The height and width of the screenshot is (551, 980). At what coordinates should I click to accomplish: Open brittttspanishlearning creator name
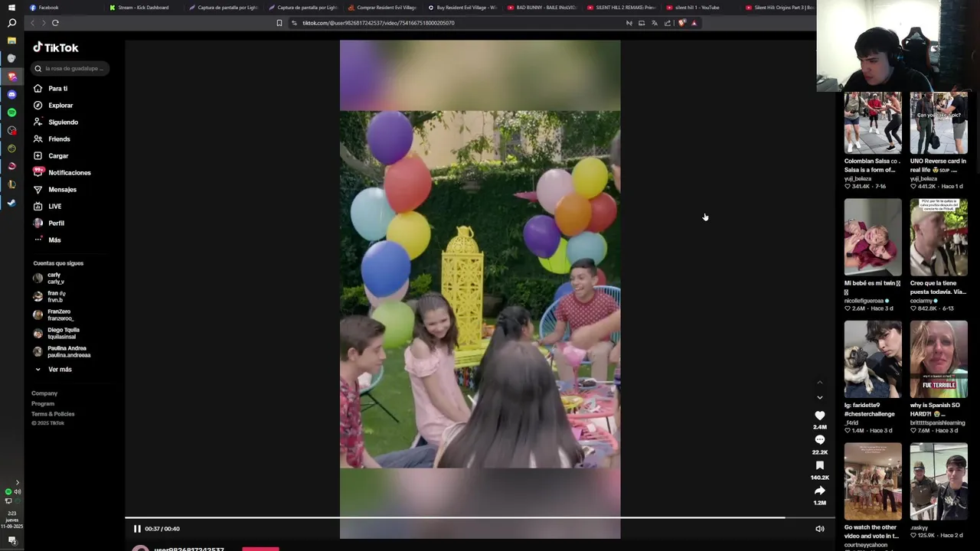pyautogui.click(x=937, y=422)
